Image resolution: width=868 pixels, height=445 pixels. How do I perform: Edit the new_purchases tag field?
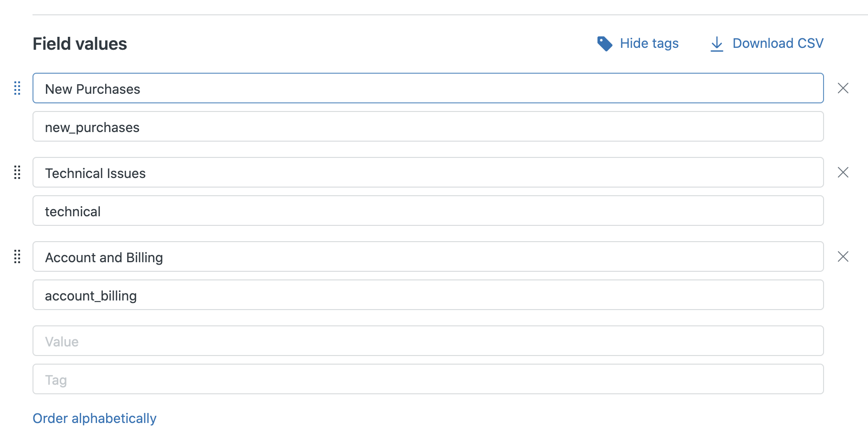(428, 126)
